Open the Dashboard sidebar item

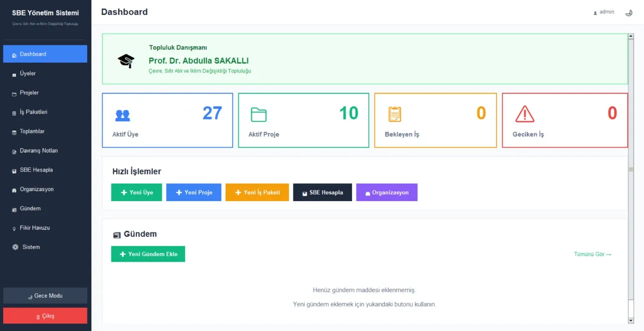click(x=45, y=54)
